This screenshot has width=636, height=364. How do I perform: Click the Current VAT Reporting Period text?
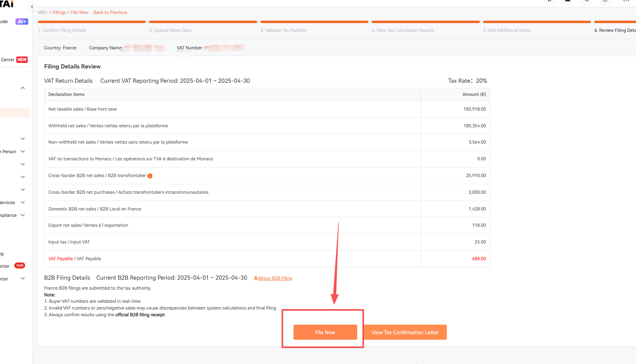click(175, 81)
